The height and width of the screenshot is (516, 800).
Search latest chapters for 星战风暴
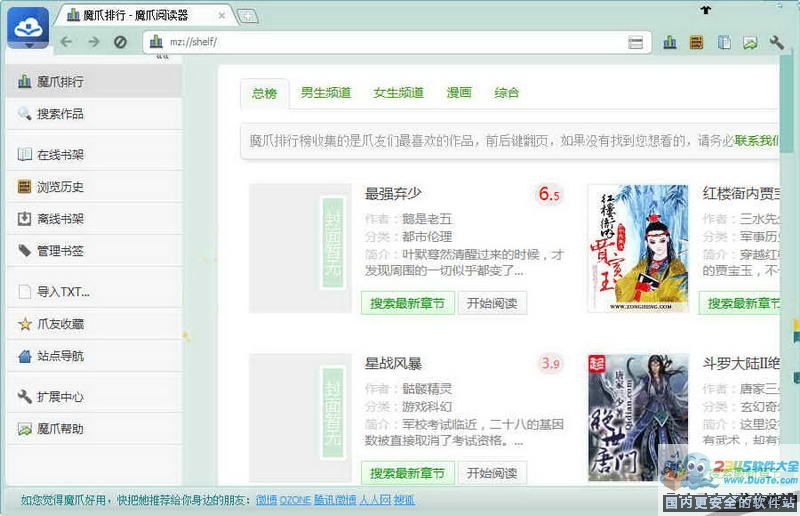[x=407, y=473]
